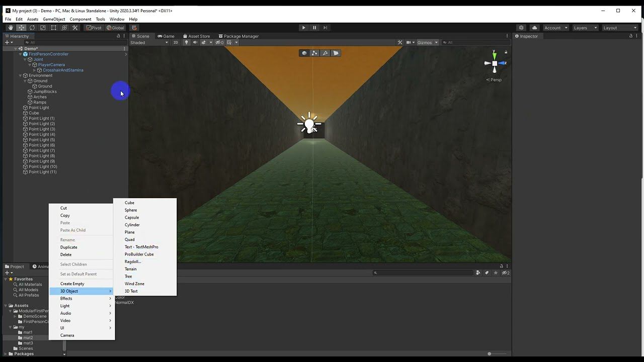The height and width of the screenshot is (362, 644).
Task: Toggle the Inspector panel lock
Action: pyautogui.click(x=630, y=36)
